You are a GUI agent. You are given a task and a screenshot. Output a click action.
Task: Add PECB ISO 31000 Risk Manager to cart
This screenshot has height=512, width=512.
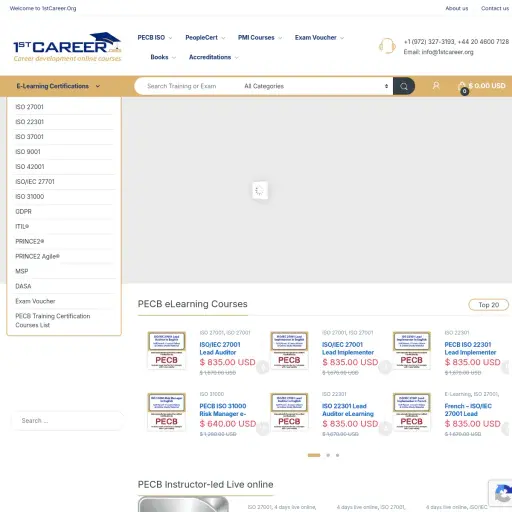tap(263, 428)
